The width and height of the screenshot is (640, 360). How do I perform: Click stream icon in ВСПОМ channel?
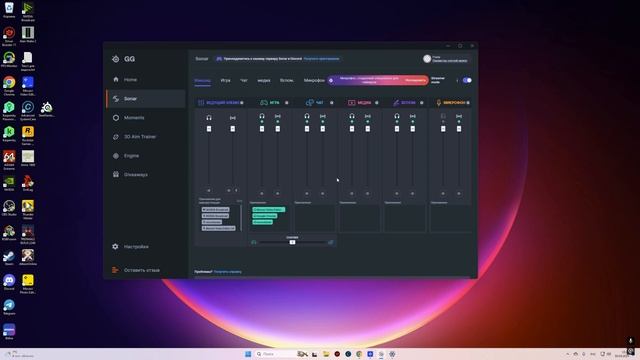coord(413,116)
